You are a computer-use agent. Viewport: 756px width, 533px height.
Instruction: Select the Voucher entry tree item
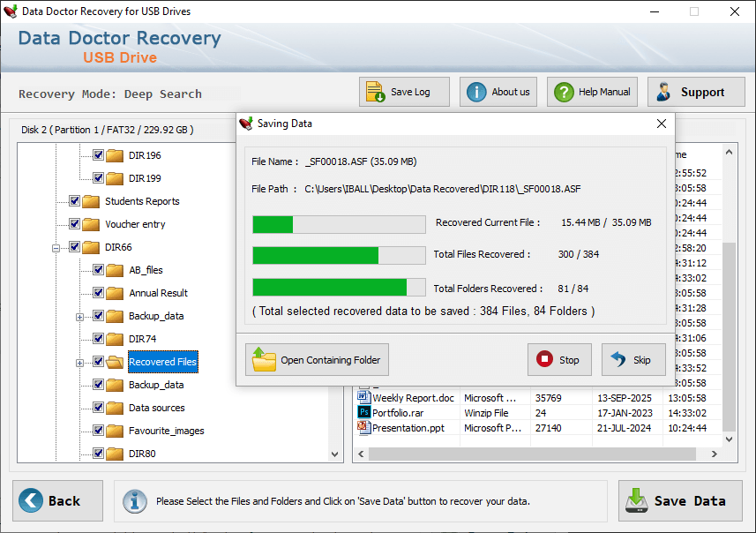[x=135, y=224]
